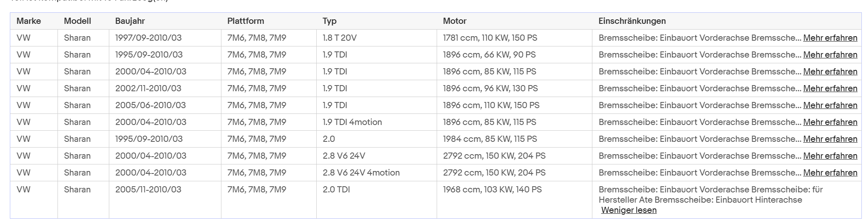Collapse text with Weniger lesen link

(x=629, y=210)
